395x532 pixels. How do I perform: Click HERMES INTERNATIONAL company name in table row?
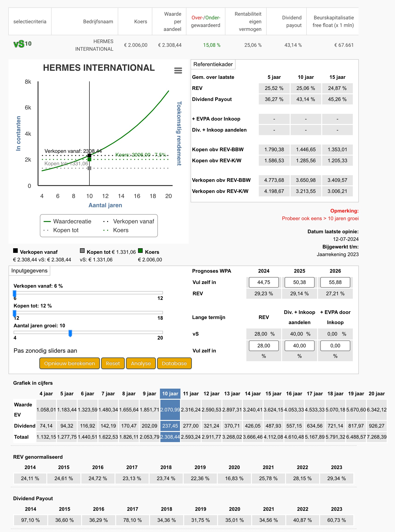click(x=94, y=45)
